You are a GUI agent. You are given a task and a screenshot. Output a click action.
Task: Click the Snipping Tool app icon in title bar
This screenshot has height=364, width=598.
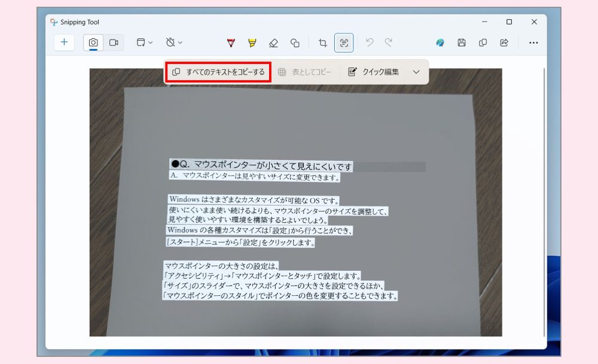pyautogui.click(x=54, y=22)
